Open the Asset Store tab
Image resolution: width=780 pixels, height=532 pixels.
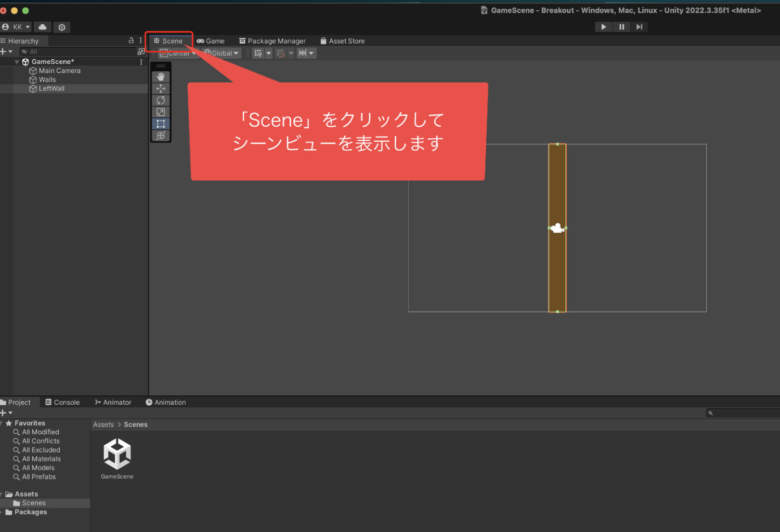(x=343, y=41)
